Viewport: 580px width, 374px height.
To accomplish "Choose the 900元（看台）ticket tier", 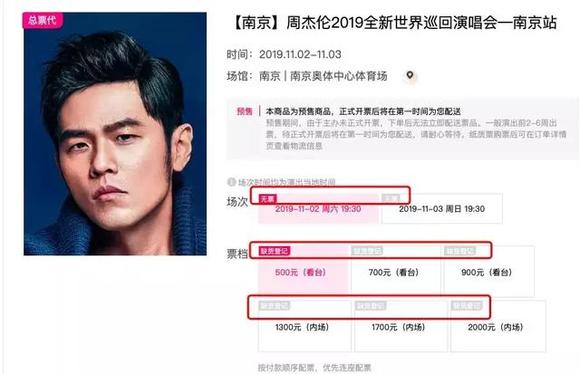I will [489, 270].
